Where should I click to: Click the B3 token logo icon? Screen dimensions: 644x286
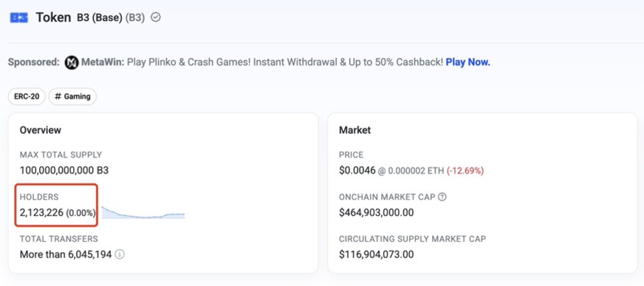19,17
